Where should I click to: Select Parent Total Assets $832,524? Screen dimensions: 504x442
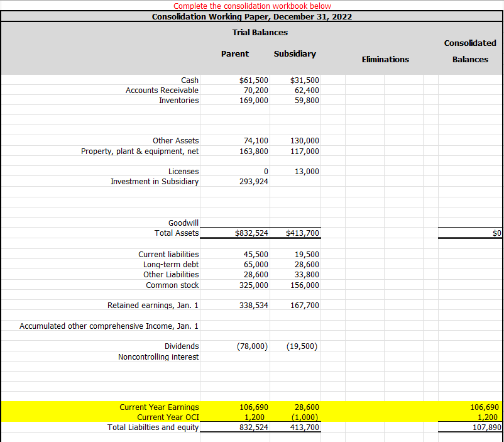click(251, 233)
